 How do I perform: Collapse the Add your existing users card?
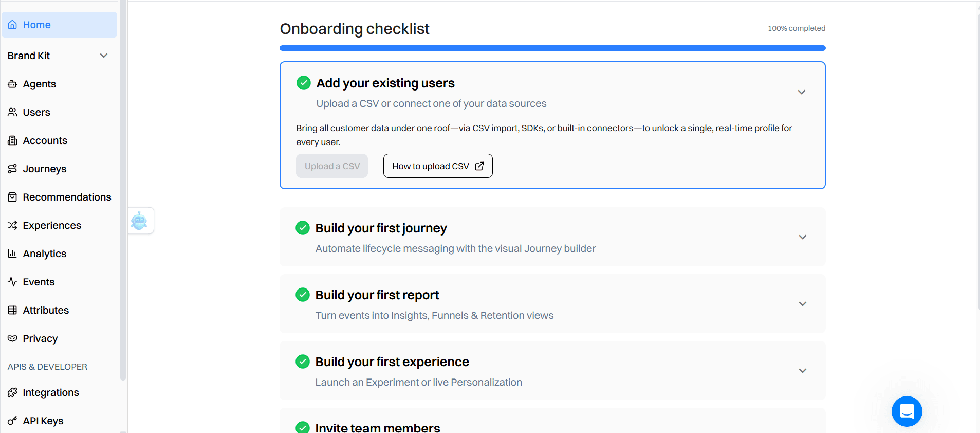click(x=802, y=92)
